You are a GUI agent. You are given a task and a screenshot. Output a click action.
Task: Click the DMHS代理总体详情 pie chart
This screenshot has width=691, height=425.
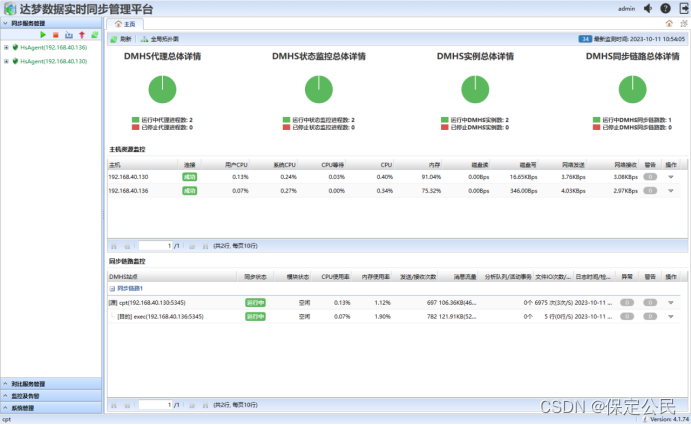(x=162, y=89)
